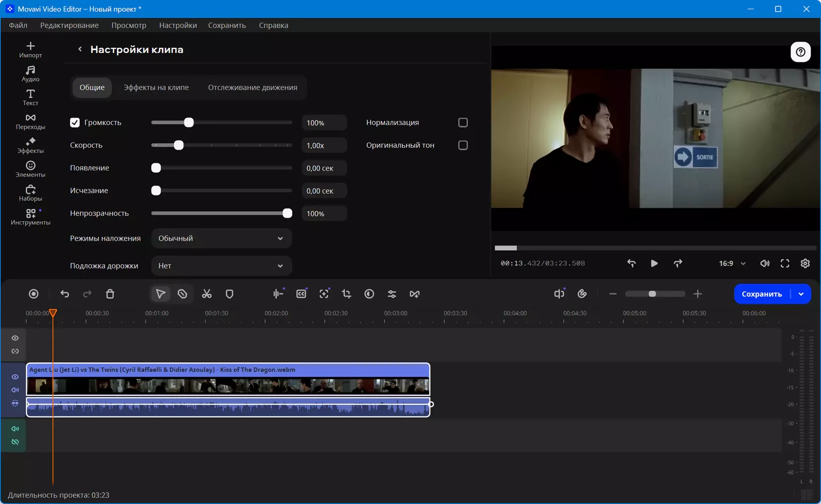Click the blue Сохранить button

762,294
